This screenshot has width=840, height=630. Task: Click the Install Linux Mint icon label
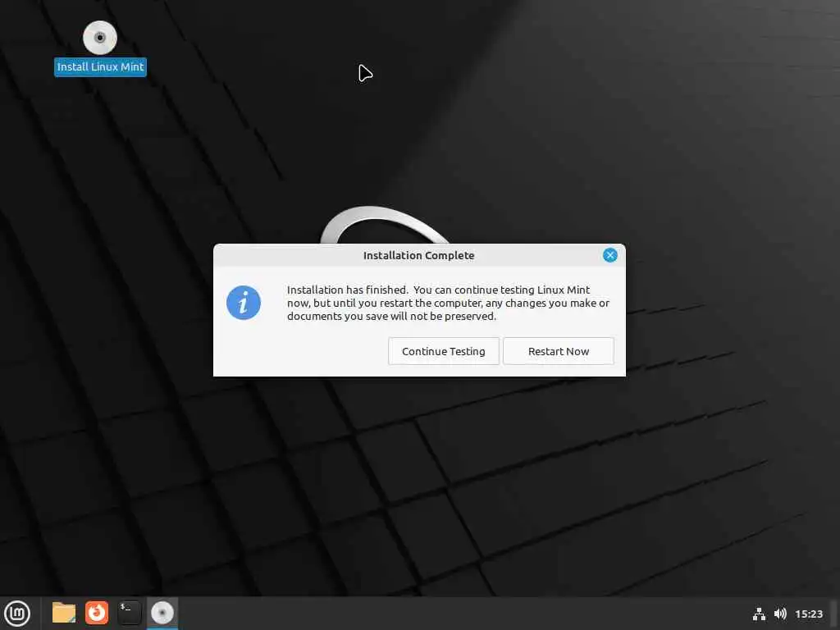pyautogui.click(x=100, y=67)
